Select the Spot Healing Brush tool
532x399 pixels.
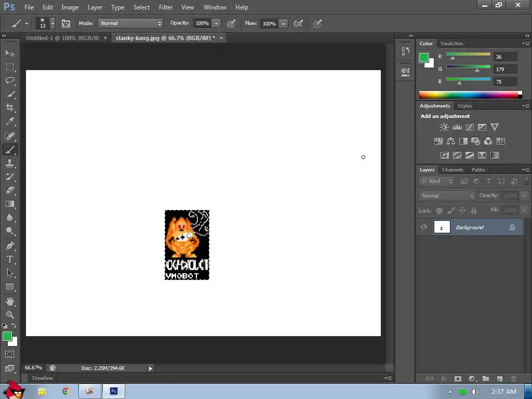pos(10,136)
